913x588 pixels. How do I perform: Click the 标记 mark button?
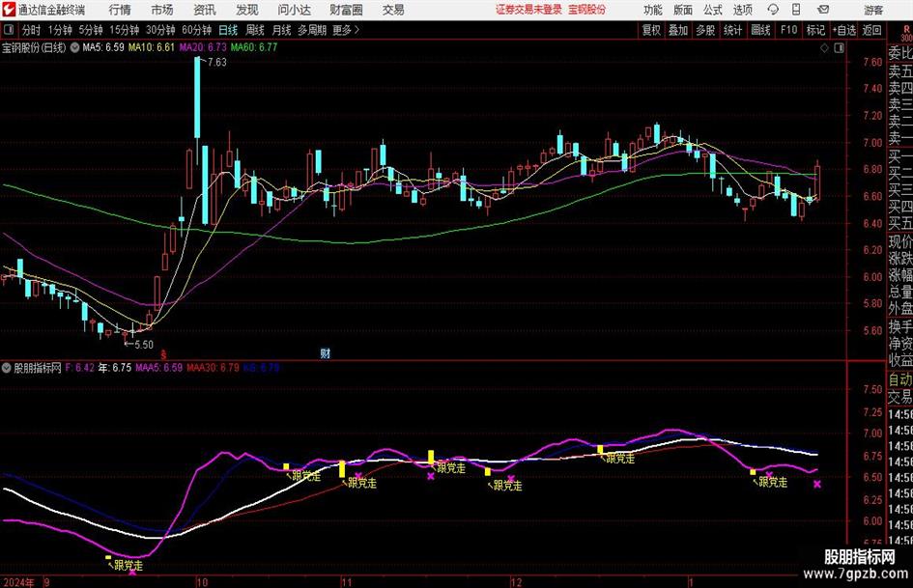click(x=815, y=30)
